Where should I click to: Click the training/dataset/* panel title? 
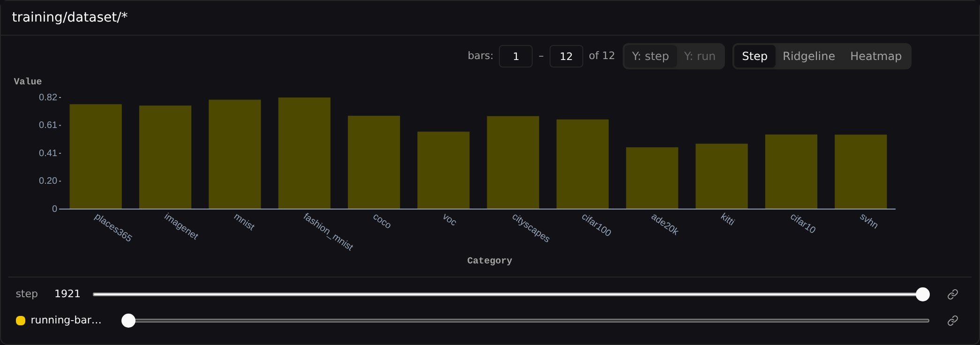click(70, 17)
